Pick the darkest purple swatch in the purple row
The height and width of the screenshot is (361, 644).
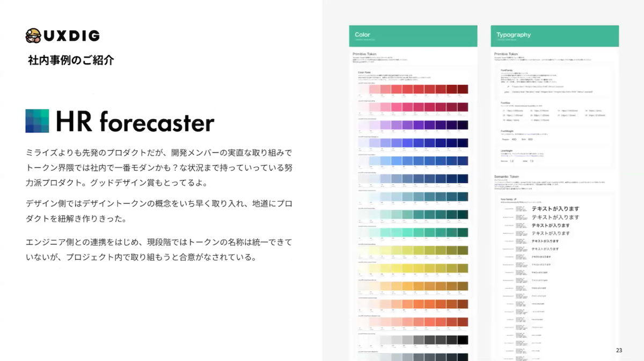[463, 124]
